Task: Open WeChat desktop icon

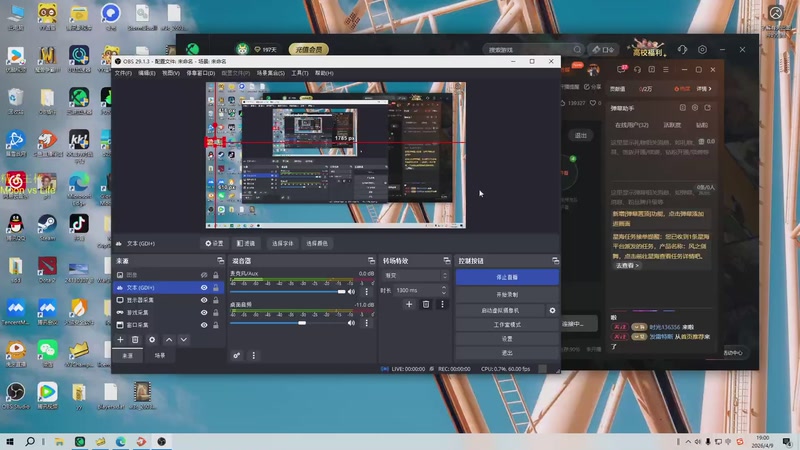Action: tap(47, 354)
